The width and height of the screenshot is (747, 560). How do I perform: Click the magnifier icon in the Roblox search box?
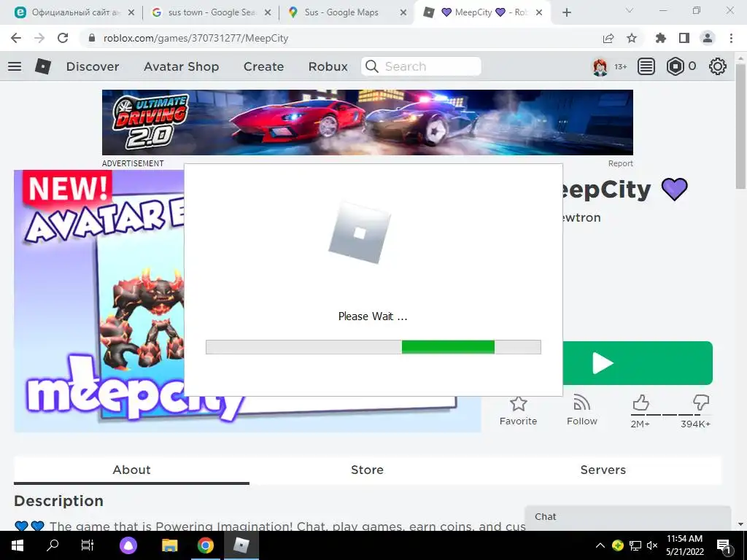point(372,66)
